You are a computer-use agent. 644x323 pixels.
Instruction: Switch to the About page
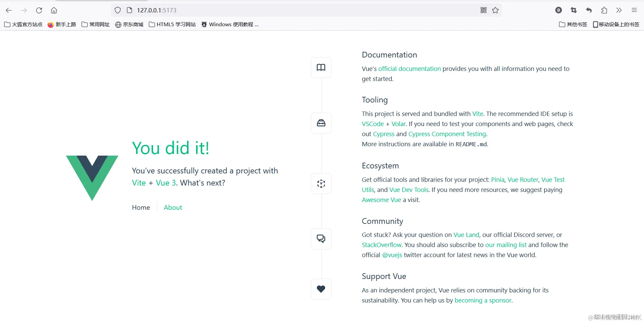173,208
